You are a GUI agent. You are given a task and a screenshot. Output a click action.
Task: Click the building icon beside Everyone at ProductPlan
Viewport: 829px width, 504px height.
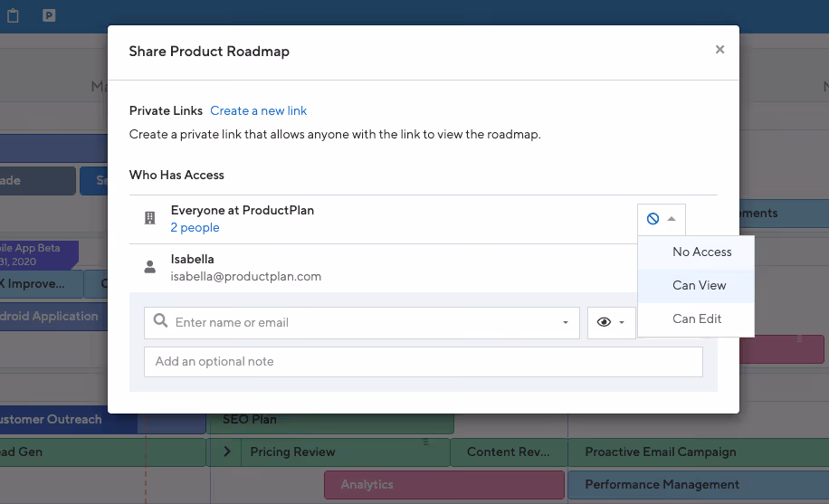click(x=149, y=218)
